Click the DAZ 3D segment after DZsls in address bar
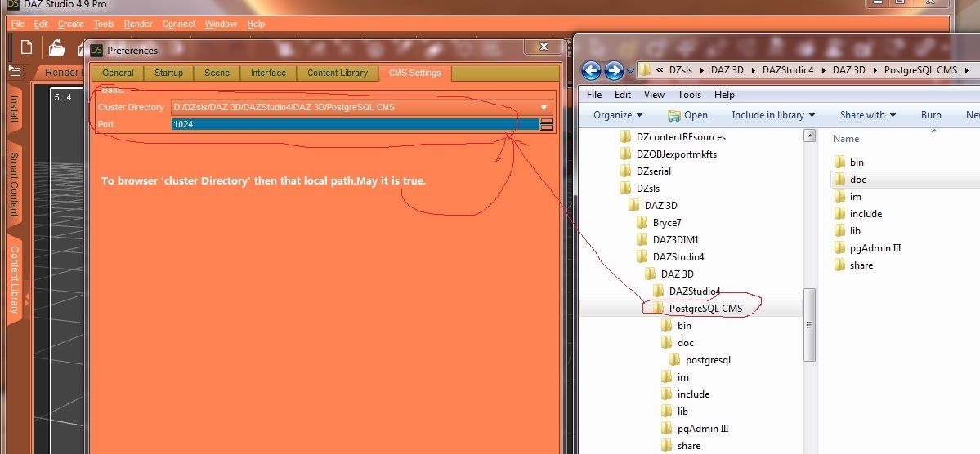 (727, 70)
